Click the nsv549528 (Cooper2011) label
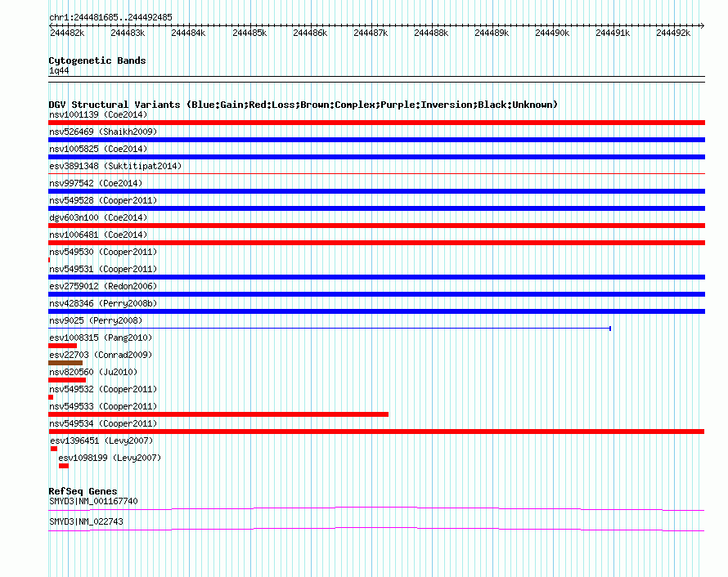The width and height of the screenshot is (728, 577). coord(103,200)
